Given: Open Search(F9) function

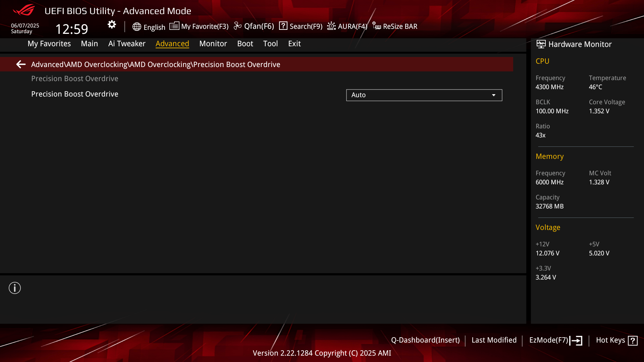Looking at the screenshot, I should point(306,26).
